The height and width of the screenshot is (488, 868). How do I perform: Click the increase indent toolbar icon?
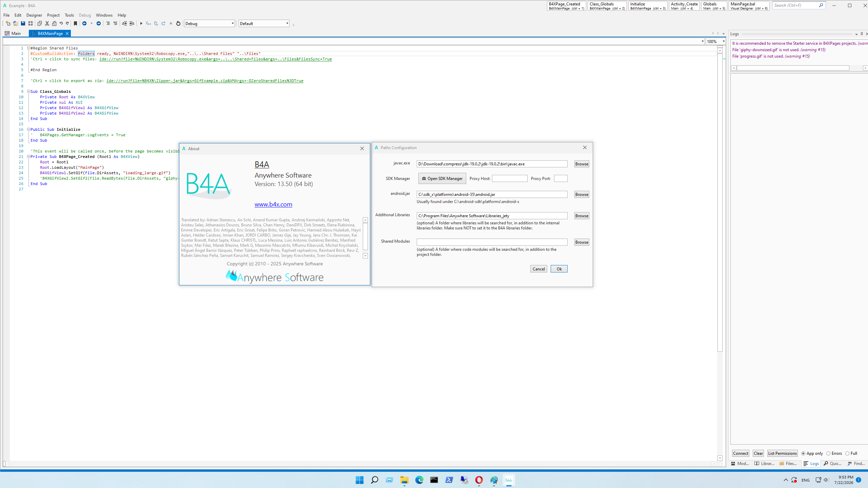(132, 23)
